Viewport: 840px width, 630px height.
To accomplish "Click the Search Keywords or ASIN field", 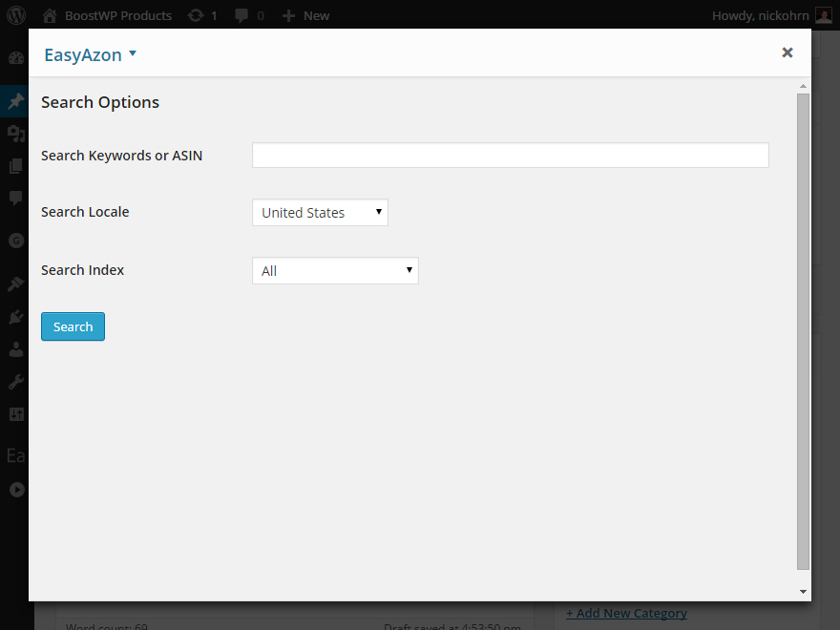I will pos(511,156).
